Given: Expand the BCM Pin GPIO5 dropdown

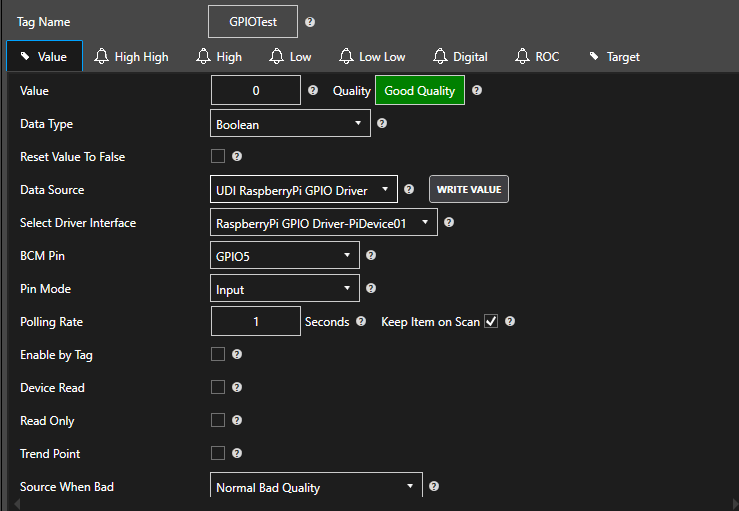Looking at the screenshot, I should 284,256.
